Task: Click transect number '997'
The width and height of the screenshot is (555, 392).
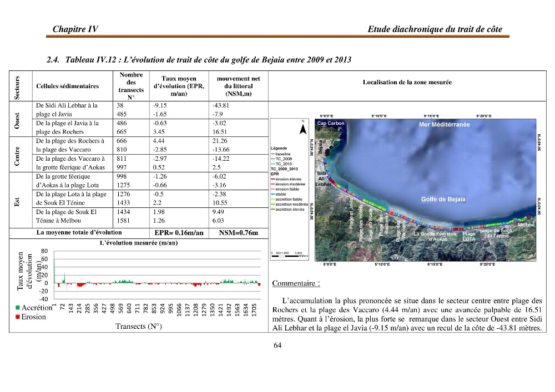Action: 122,167
